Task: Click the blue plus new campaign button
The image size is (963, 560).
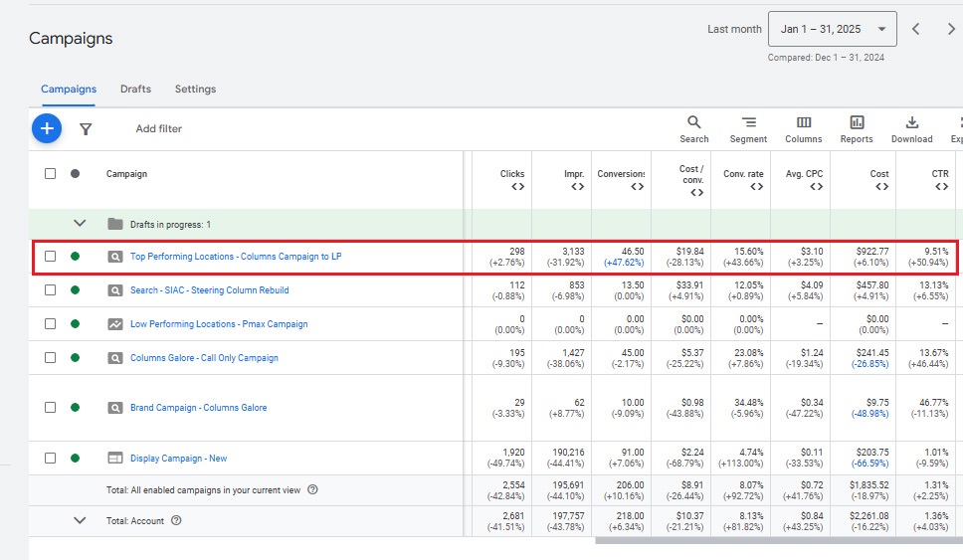Action: tap(47, 128)
